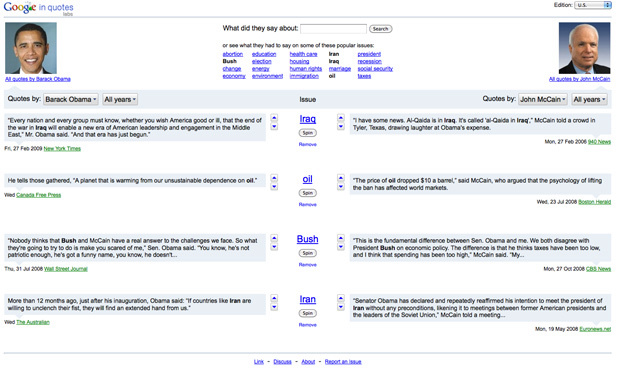Screen dimensions: 622x372
Task: Click the up arrow beside McCain's Iraq quote
Action: click(341, 118)
